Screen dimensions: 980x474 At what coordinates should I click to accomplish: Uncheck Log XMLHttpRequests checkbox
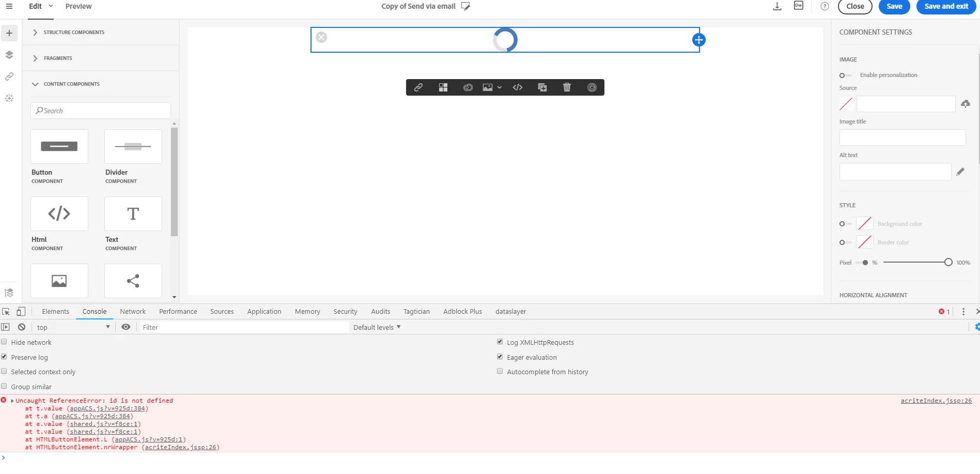tap(500, 342)
